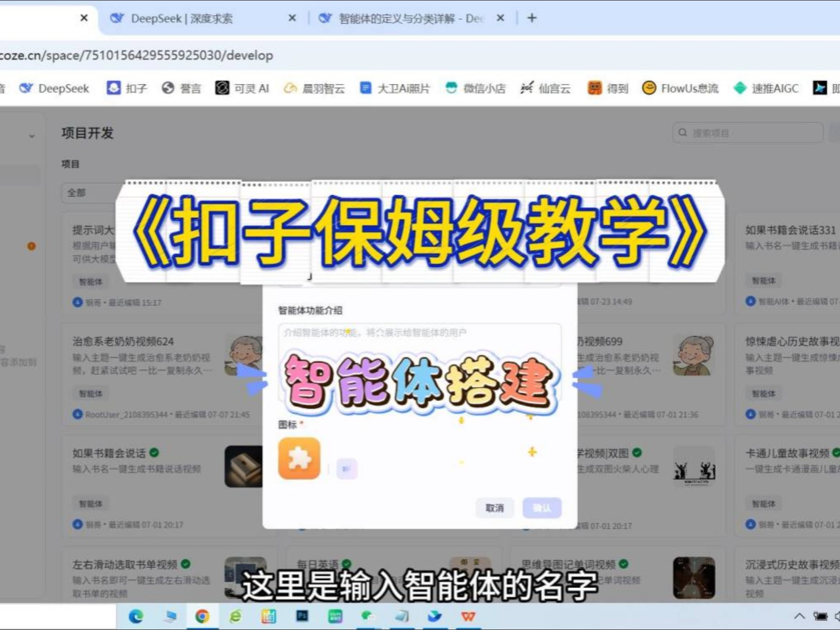Open the DeepSeek bookmark
Screen dimensions: 840x630
54,88
